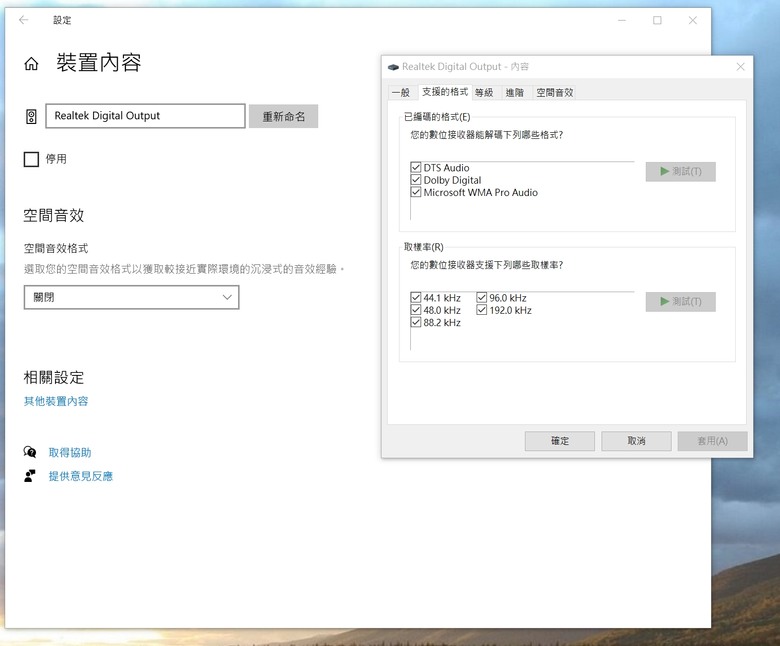
Task: Open the spatial sound format dropdown
Action: point(131,297)
